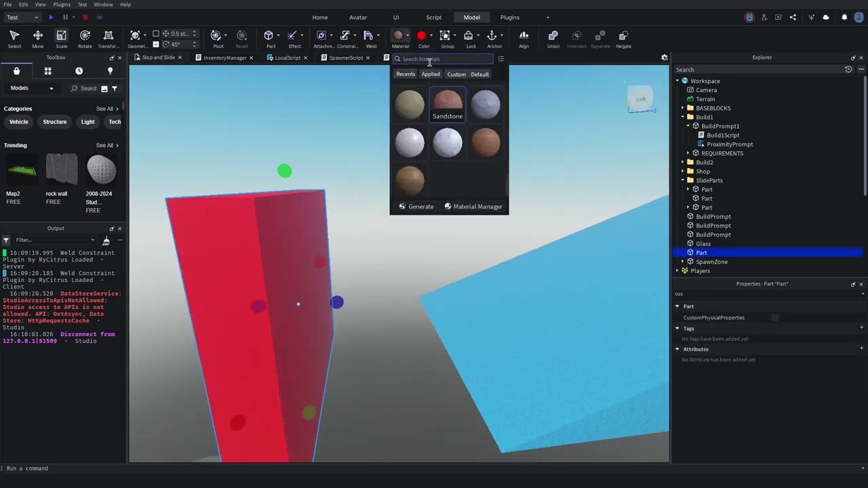Select the Custom materials filter tab
868x488 pixels.
tap(456, 74)
